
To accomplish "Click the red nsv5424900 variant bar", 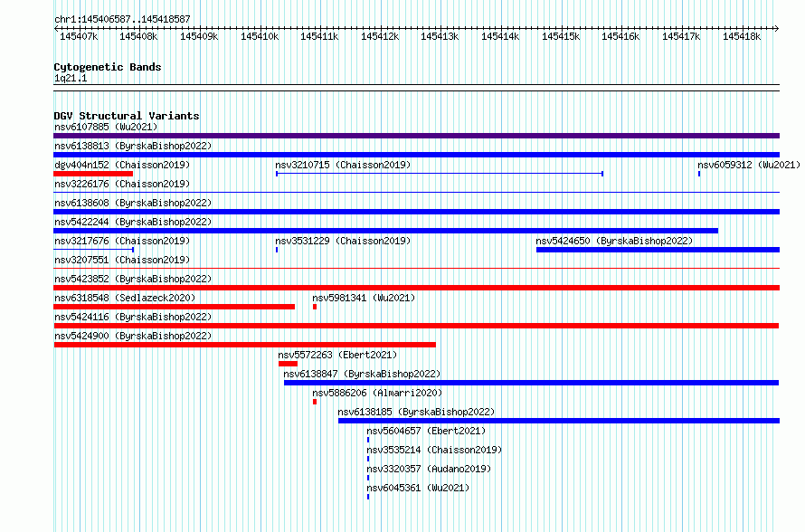I will [244, 345].
